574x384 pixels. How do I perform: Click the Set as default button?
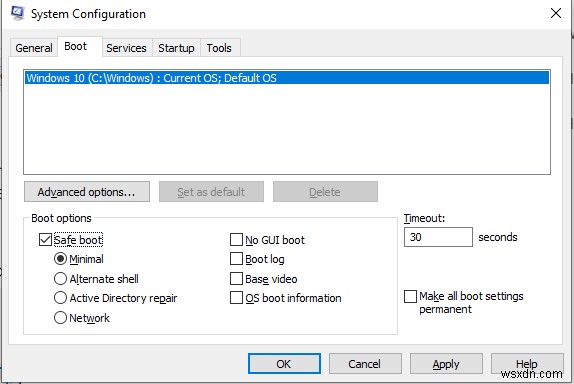211,192
